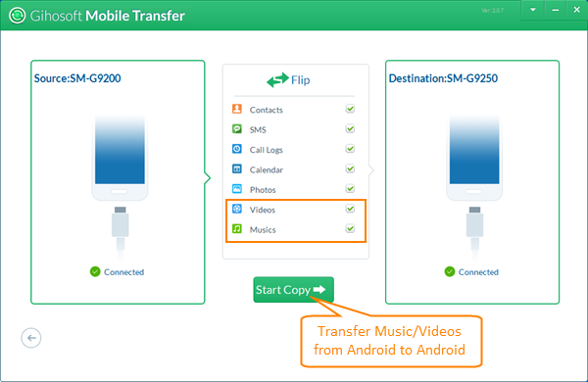Click the Contacts text label

(x=267, y=110)
